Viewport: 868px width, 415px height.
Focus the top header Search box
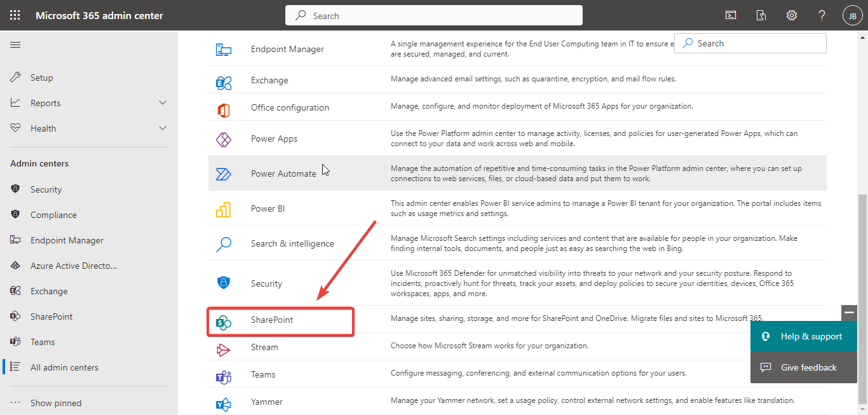[x=434, y=15]
